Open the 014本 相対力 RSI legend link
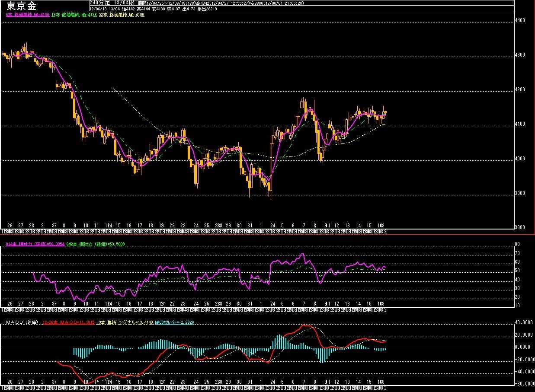Viewport: 535px width, 392px height. coord(35,244)
